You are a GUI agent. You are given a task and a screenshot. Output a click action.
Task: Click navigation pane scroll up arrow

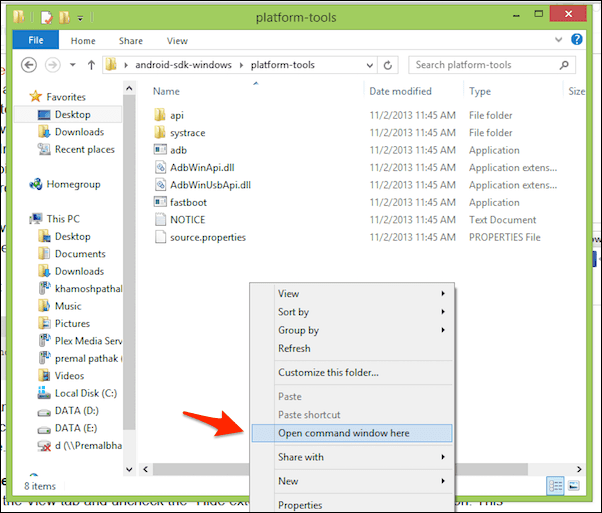(x=129, y=89)
